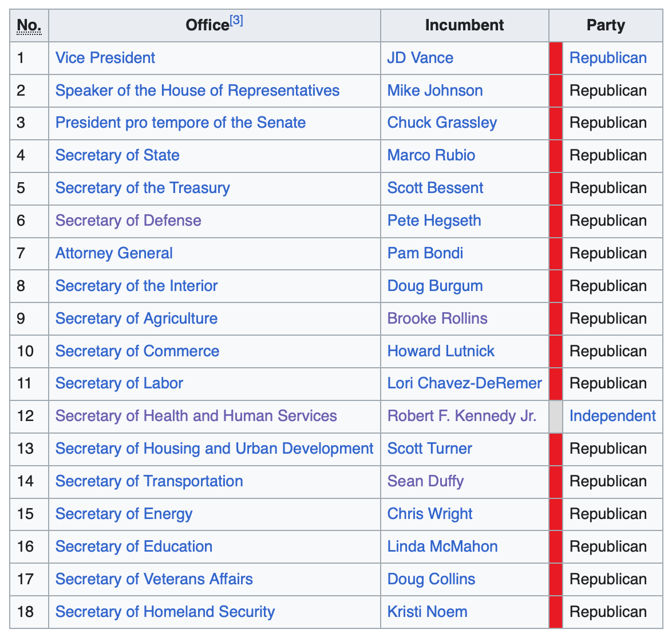Click Secretary of Housing and Urban Development
Viewport: 672px width, 637px height.
214,449
